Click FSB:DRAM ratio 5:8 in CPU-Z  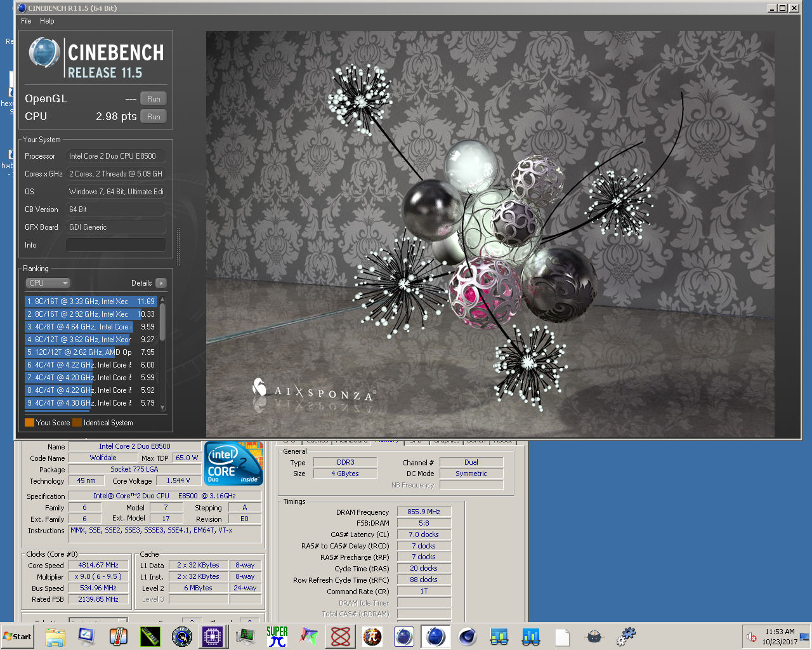[424, 523]
